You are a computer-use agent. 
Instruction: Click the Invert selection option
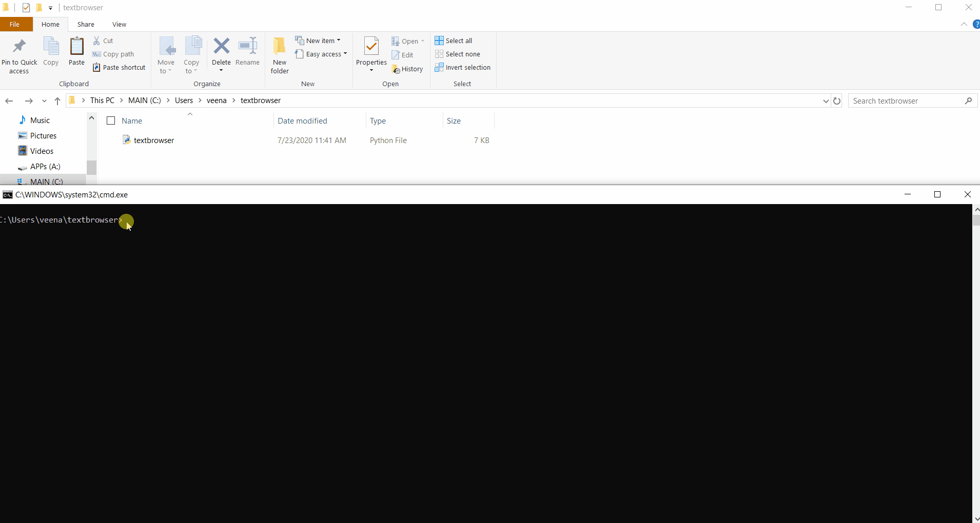(463, 67)
